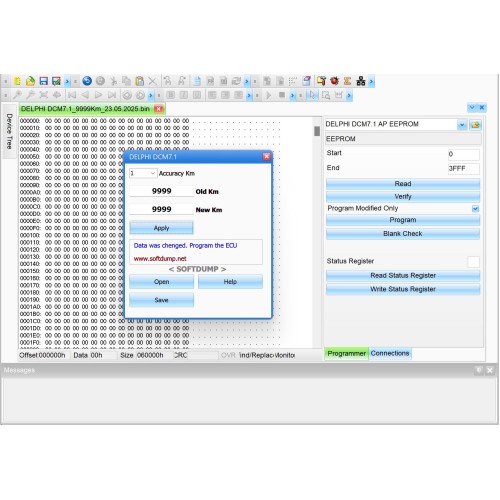Click the blue floppy save icon
Image resolution: width=500 pixels, height=500 pixels.
click(43, 81)
